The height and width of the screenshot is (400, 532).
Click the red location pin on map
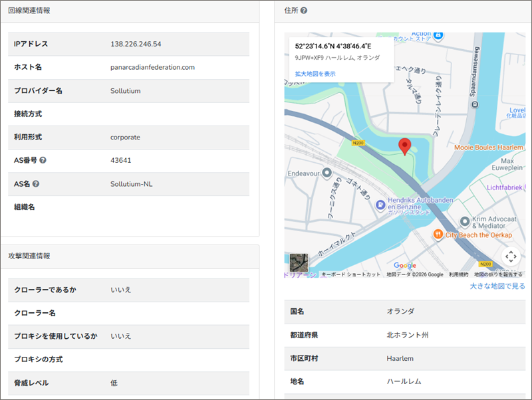(404, 146)
